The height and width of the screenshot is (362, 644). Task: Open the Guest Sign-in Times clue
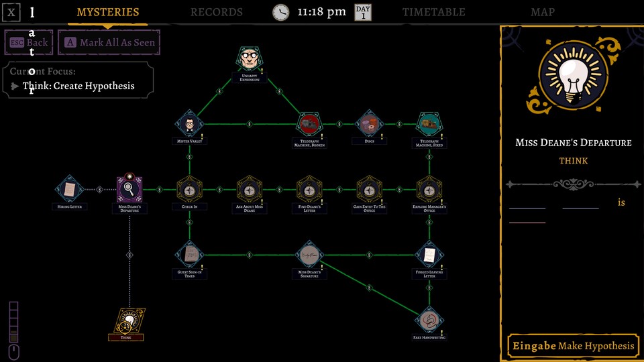(189, 255)
